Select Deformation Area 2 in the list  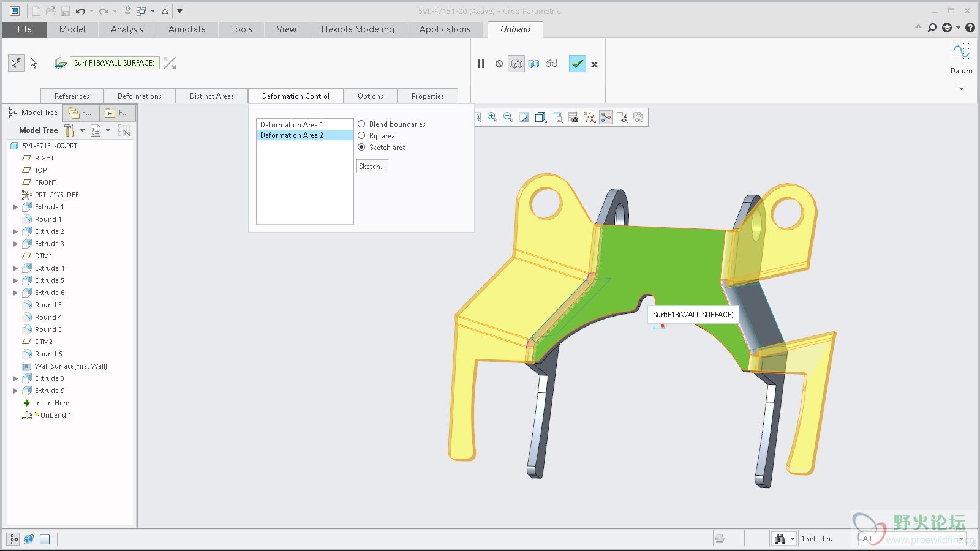click(x=304, y=135)
